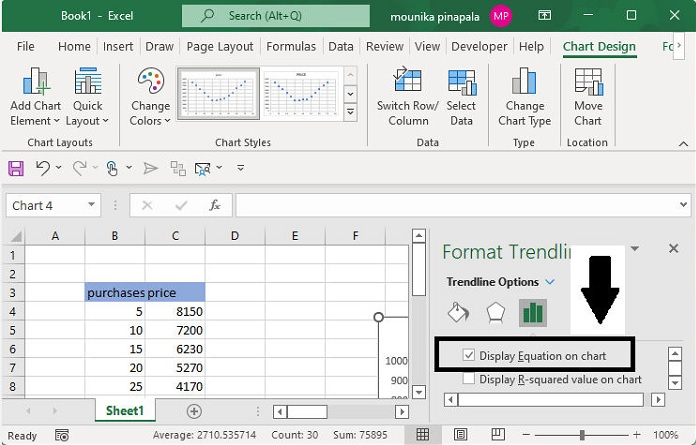This screenshot has height=445, width=696.
Task: Open the Name Box dropdown arrow
Action: (92, 205)
